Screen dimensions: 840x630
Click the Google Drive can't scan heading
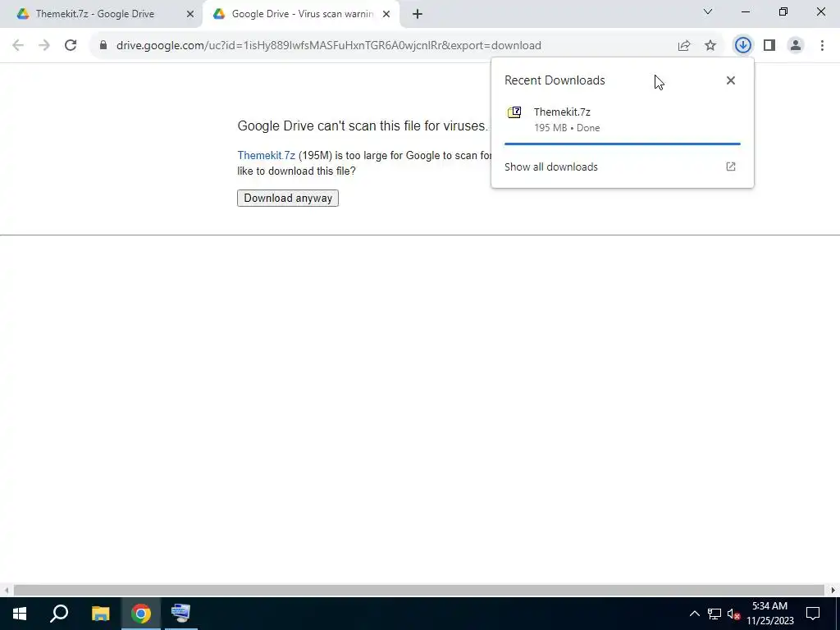(x=363, y=126)
